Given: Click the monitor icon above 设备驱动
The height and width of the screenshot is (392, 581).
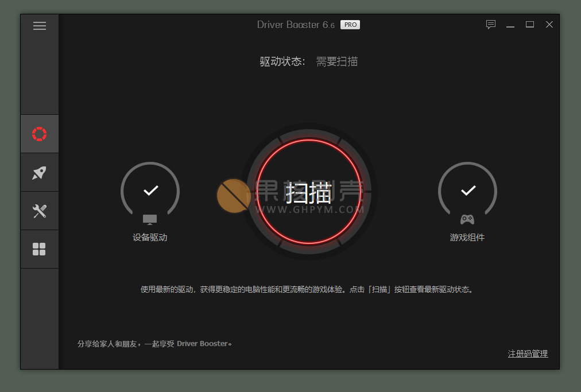Looking at the screenshot, I should pyautogui.click(x=150, y=219).
